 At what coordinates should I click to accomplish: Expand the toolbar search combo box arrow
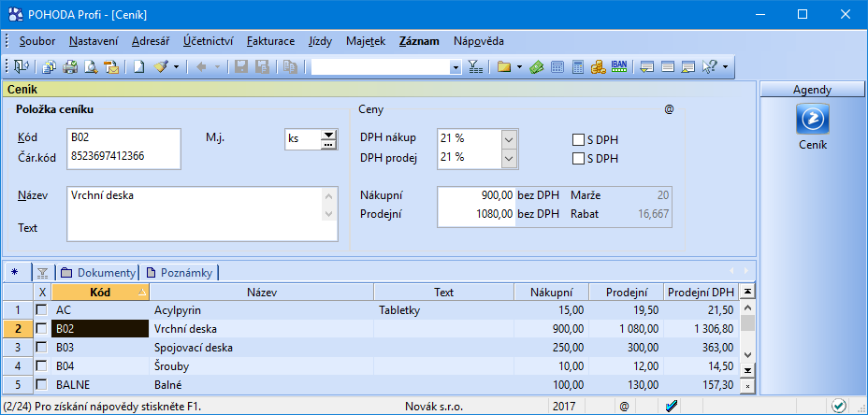tap(456, 67)
